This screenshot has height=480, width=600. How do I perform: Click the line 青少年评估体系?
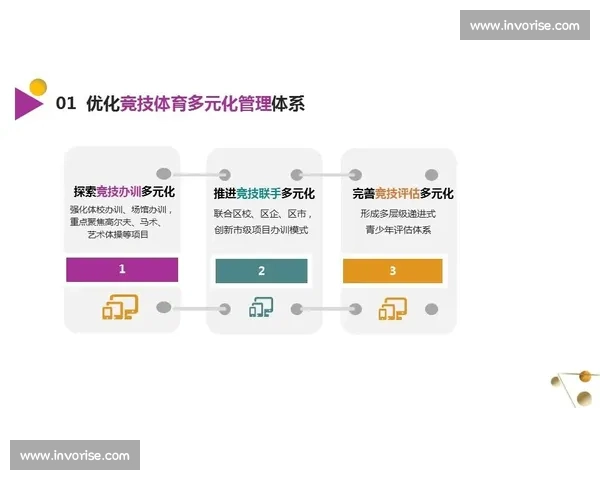coord(398,230)
